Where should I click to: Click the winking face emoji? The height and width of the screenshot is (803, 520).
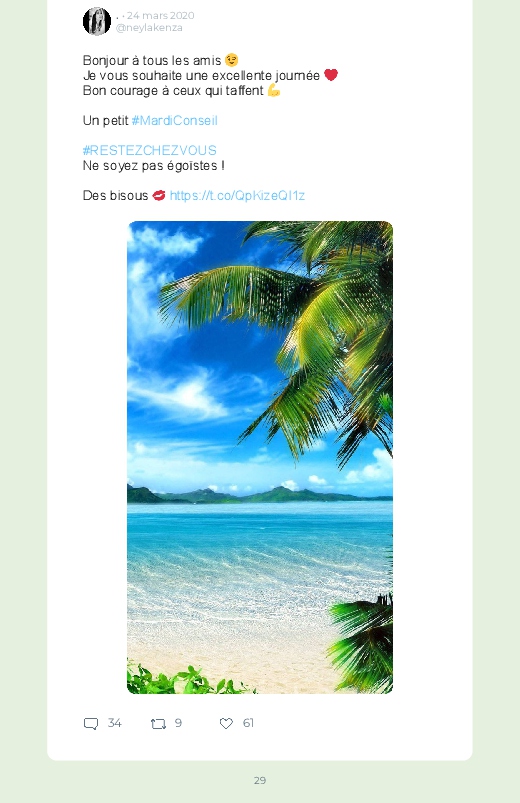(232, 60)
